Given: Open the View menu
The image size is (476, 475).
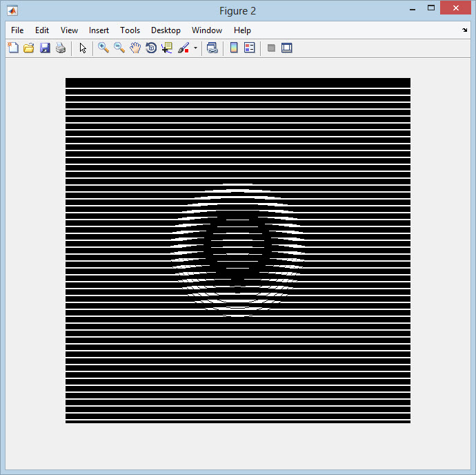Looking at the screenshot, I should (x=69, y=30).
